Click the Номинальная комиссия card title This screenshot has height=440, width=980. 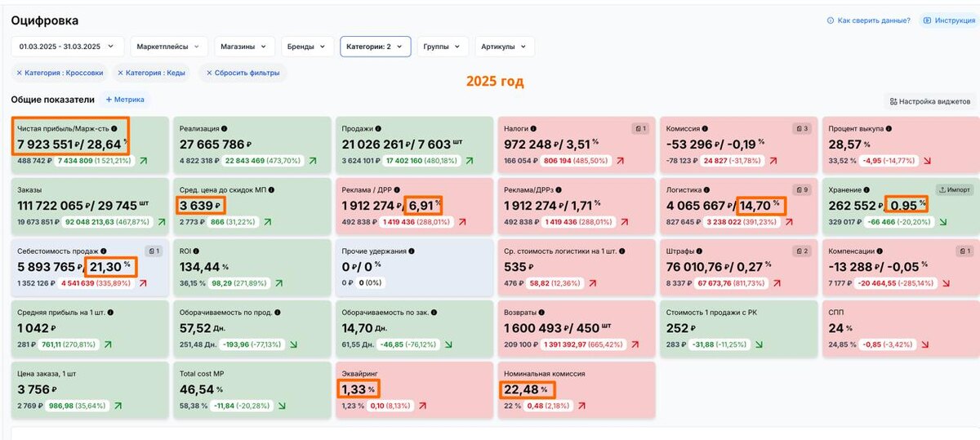click(x=545, y=373)
